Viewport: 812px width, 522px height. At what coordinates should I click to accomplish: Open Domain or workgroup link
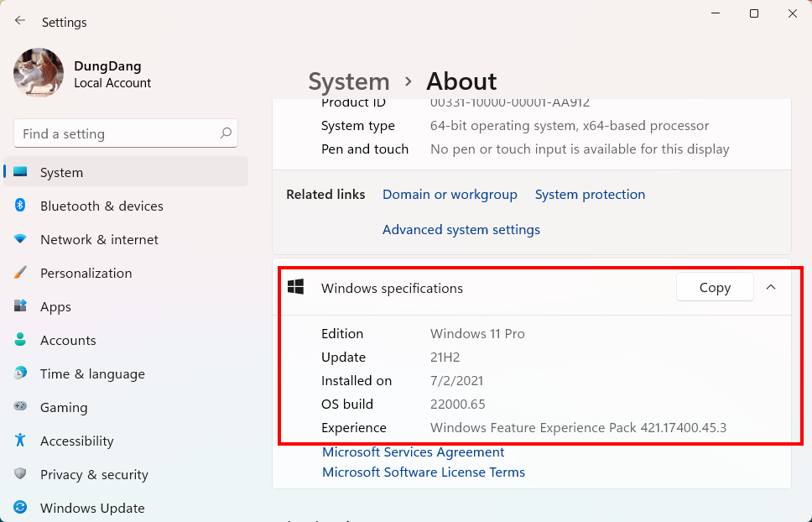[450, 194]
